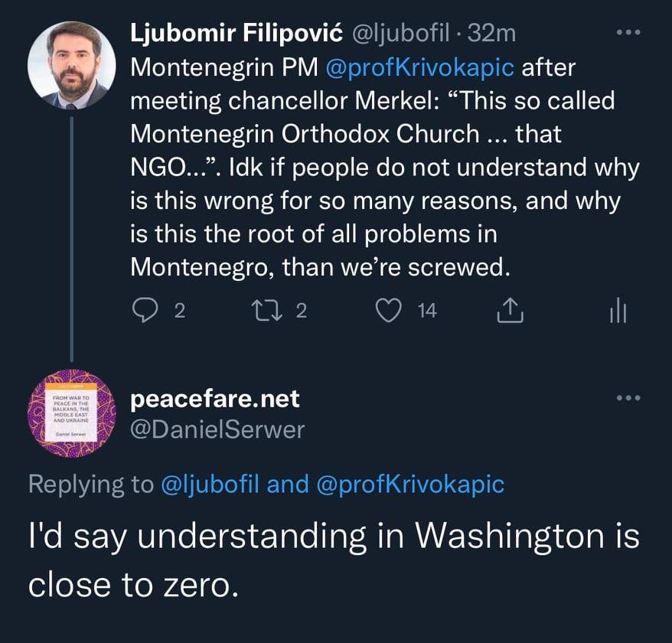This screenshot has width=672, height=643.
Task: Click the like count 14
Action: pos(427,310)
